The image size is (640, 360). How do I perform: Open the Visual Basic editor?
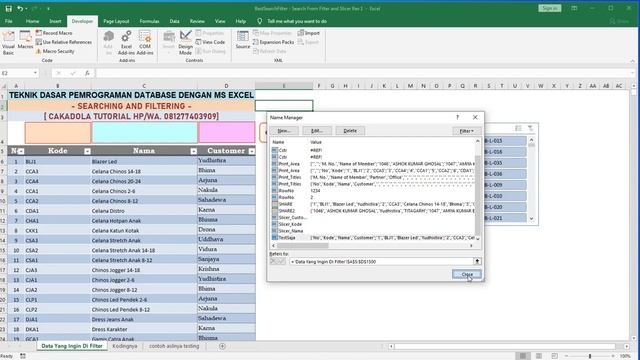tap(8, 43)
